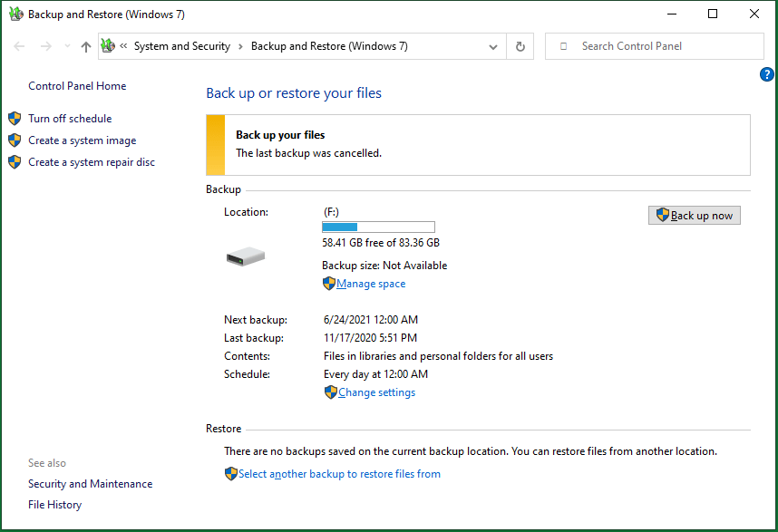The image size is (778, 532).
Task: Click Turn off schedule link
Action: [x=70, y=119]
